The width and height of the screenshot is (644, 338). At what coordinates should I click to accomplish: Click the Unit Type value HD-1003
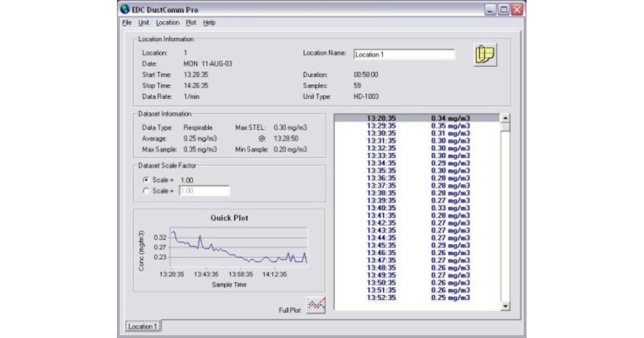(366, 97)
